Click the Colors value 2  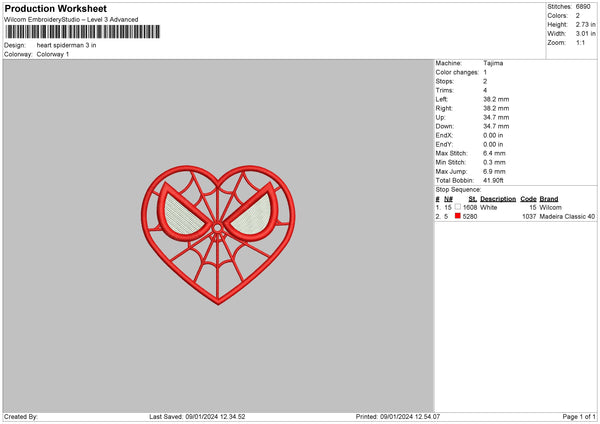click(578, 16)
